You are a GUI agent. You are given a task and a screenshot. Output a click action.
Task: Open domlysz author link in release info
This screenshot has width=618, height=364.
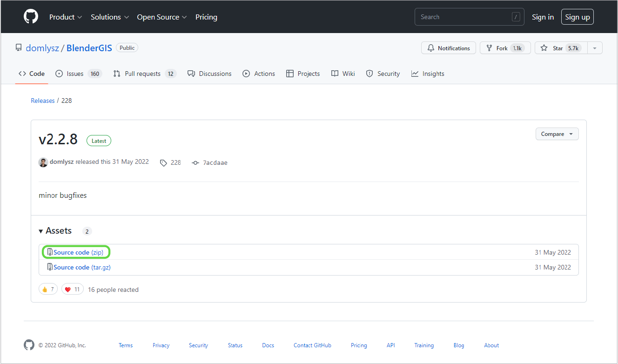62,162
